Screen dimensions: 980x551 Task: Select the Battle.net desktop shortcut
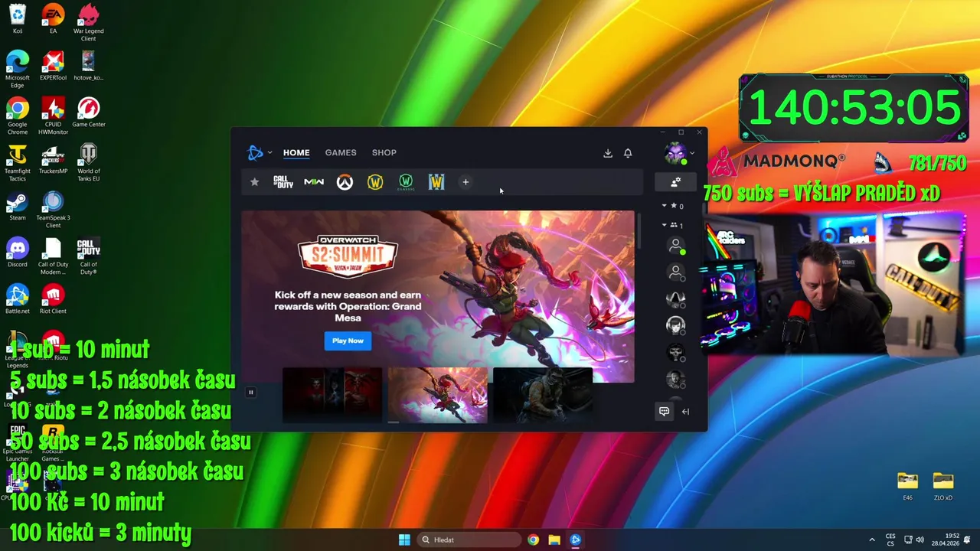click(18, 300)
